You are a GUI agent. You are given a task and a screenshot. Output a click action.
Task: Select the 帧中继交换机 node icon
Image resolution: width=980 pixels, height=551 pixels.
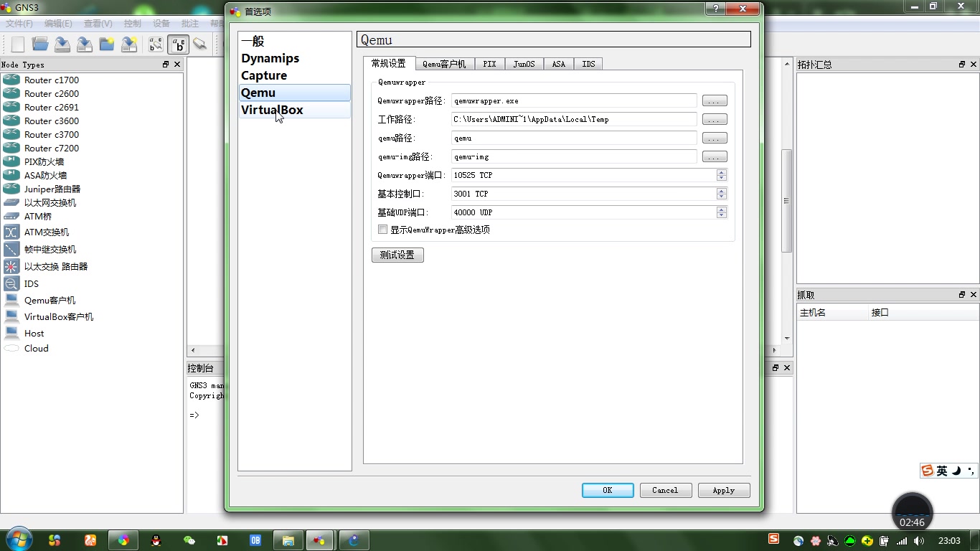(11, 249)
